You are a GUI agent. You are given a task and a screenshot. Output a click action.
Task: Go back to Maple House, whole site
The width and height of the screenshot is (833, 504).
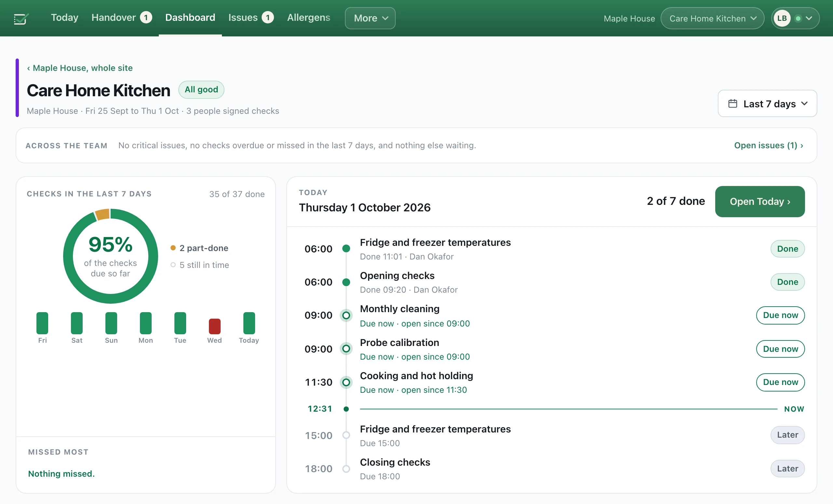coord(80,68)
